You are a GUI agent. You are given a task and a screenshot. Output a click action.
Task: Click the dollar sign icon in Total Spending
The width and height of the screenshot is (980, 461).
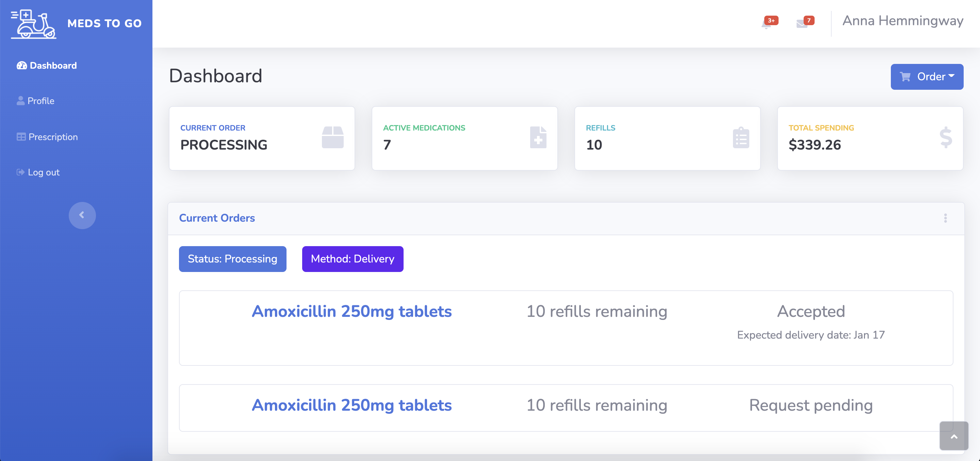coord(945,137)
